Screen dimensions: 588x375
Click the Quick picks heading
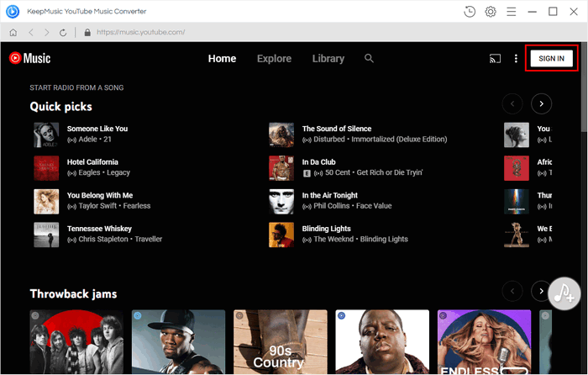click(60, 107)
